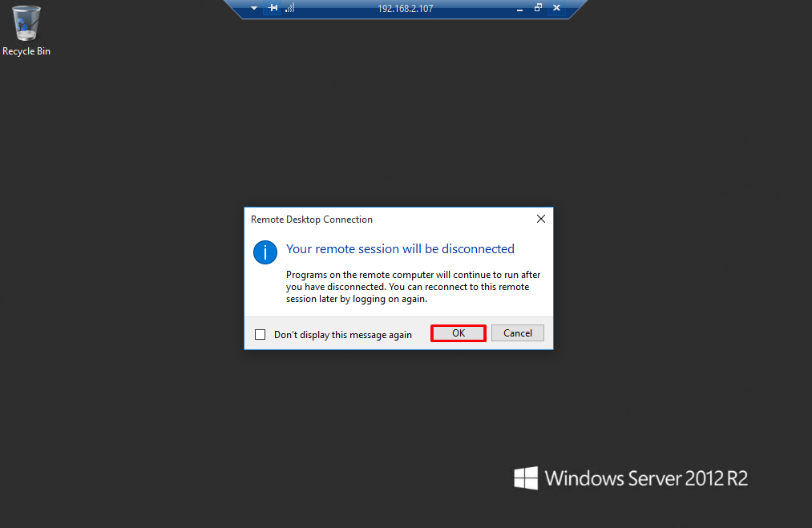Click the Don't display this message again label

tap(343, 335)
